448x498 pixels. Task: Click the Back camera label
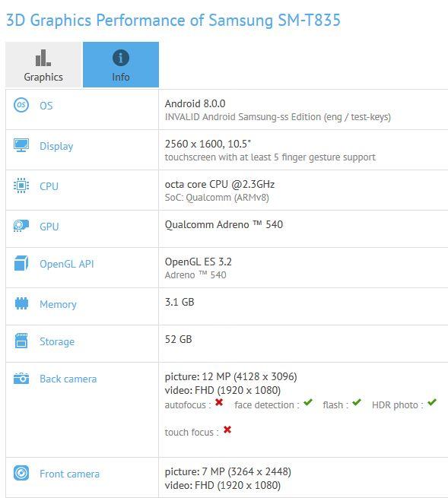(x=68, y=379)
